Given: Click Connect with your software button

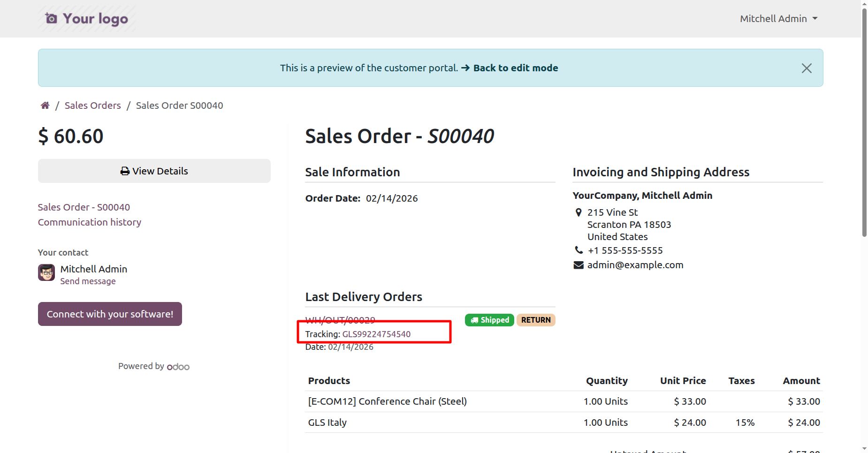Looking at the screenshot, I should pyautogui.click(x=110, y=314).
